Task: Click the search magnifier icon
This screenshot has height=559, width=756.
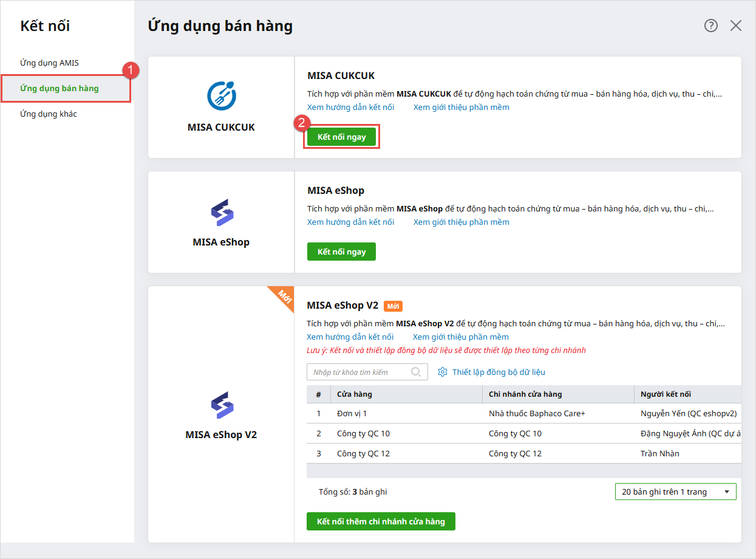Action: 416,372
